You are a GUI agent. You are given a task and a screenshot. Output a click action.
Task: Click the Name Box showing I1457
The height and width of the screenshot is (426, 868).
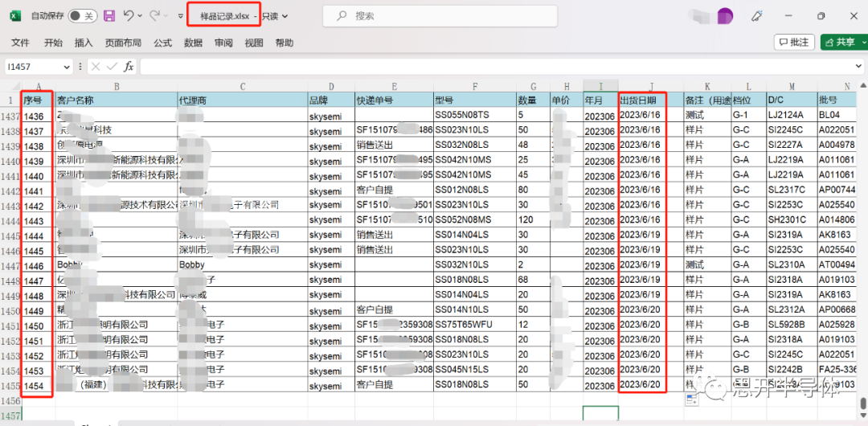[33, 67]
